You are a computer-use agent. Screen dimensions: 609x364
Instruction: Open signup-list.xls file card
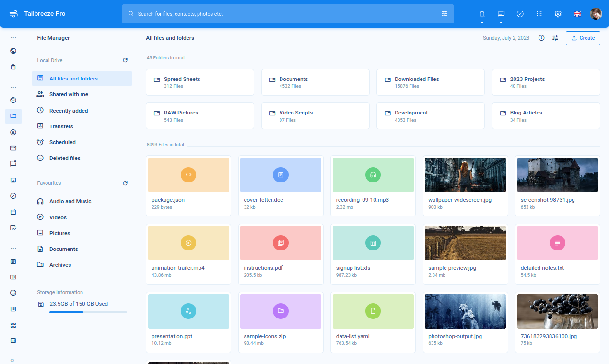(373, 254)
